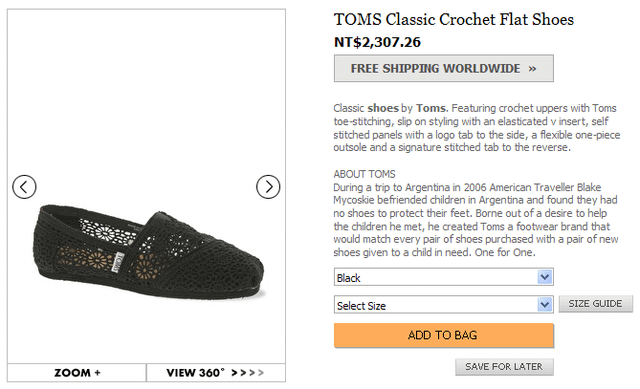Click the arrow button on Select Size

click(544, 305)
